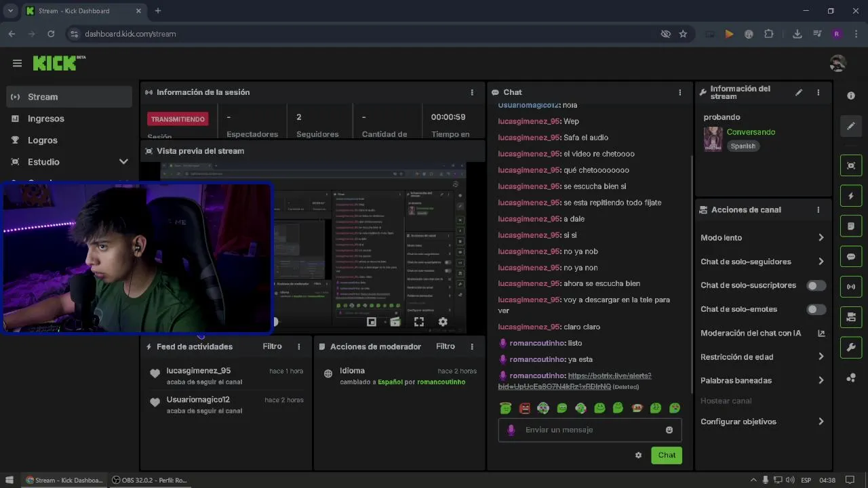Click the purple microphone icon in message box
868x488 pixels.
tap(511, 430)
